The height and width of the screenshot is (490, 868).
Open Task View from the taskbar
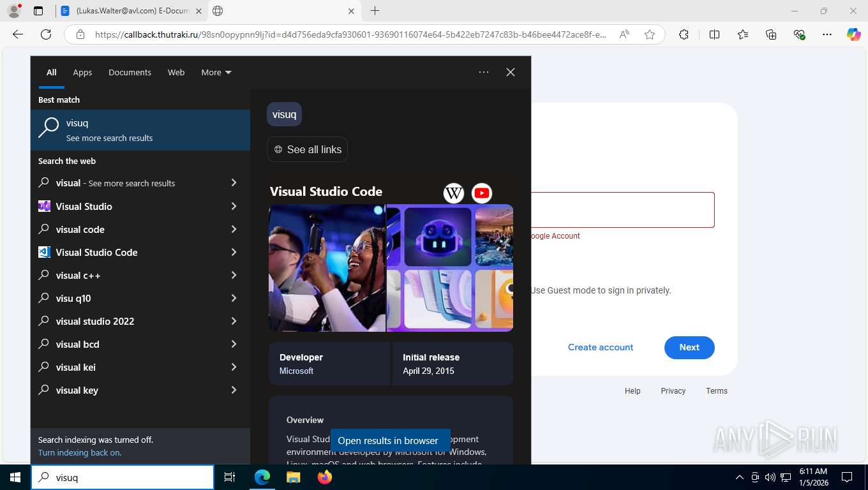(230, 477)
